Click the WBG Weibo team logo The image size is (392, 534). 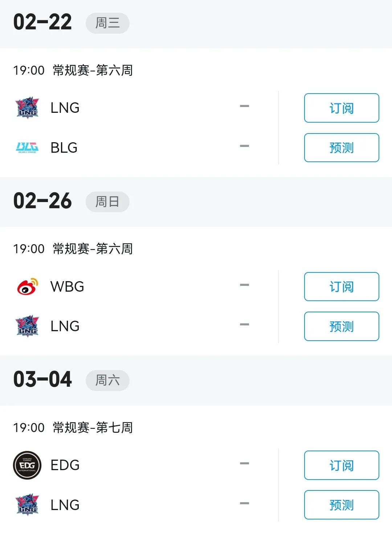click(27, 287)
